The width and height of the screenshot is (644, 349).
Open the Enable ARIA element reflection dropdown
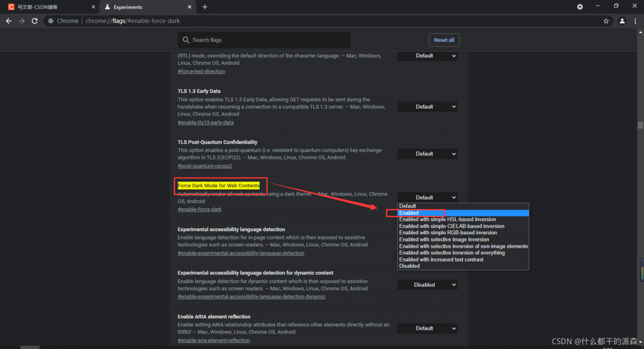coord(427,328)
